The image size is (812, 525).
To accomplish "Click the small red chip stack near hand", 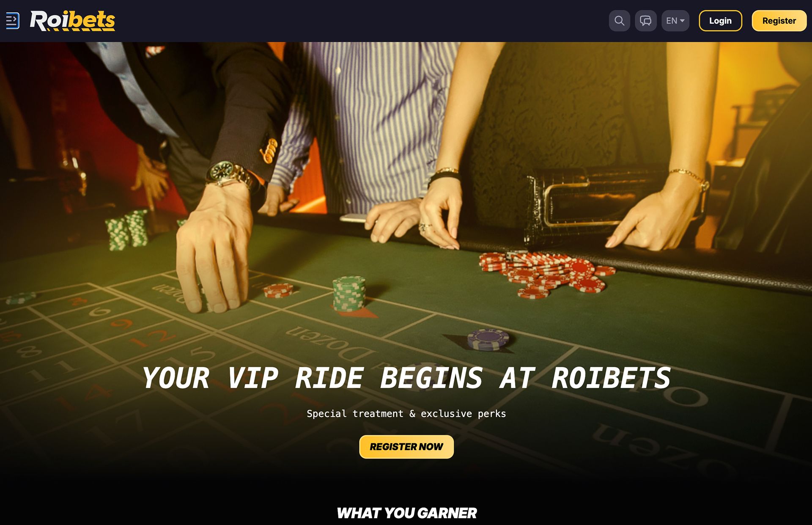I will point(278,290).
